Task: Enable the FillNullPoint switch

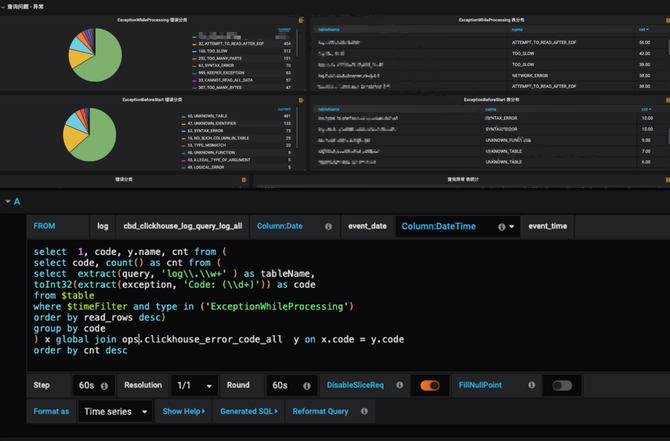Action: [562, 385]
